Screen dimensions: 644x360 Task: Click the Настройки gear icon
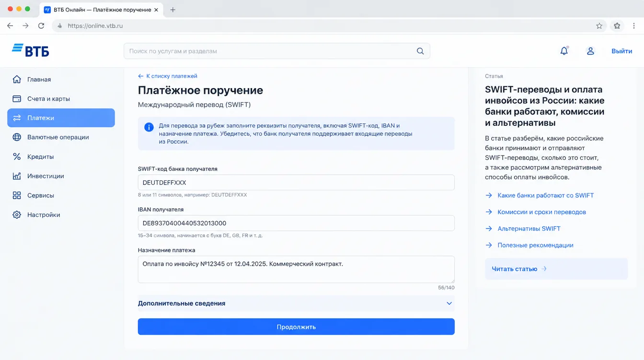coord(17,215)
